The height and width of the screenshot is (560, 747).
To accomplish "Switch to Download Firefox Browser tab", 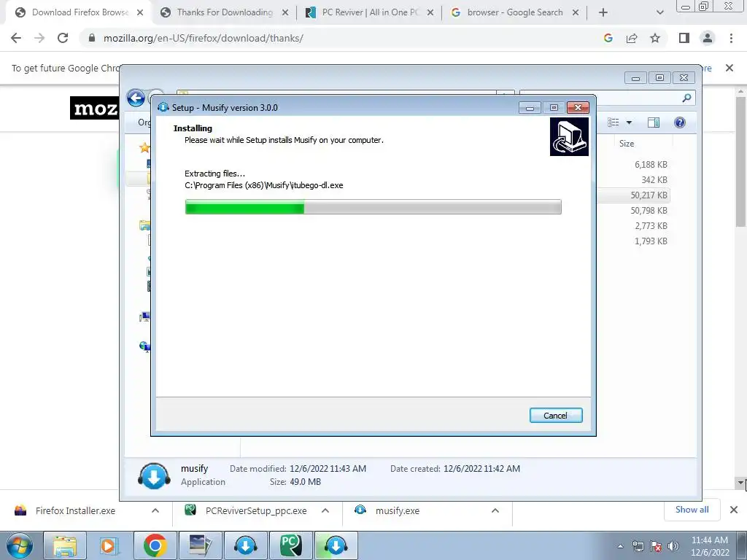I will (x=79, y=12).
